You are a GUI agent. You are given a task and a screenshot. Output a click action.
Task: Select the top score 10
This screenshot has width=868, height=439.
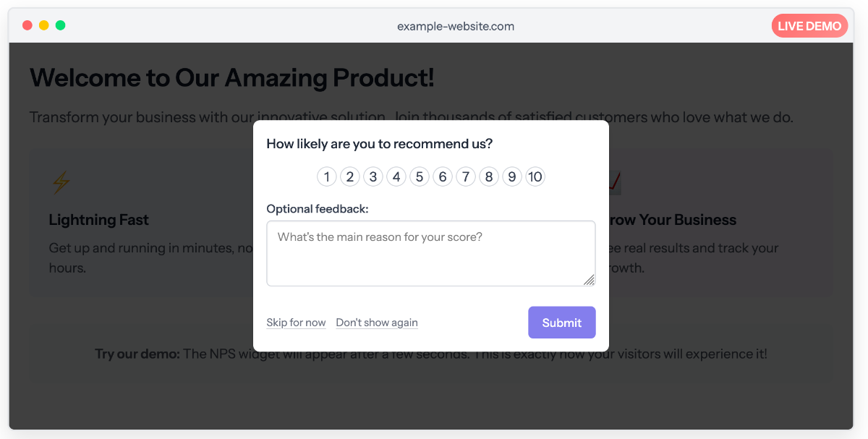click(x=535, y=176)
